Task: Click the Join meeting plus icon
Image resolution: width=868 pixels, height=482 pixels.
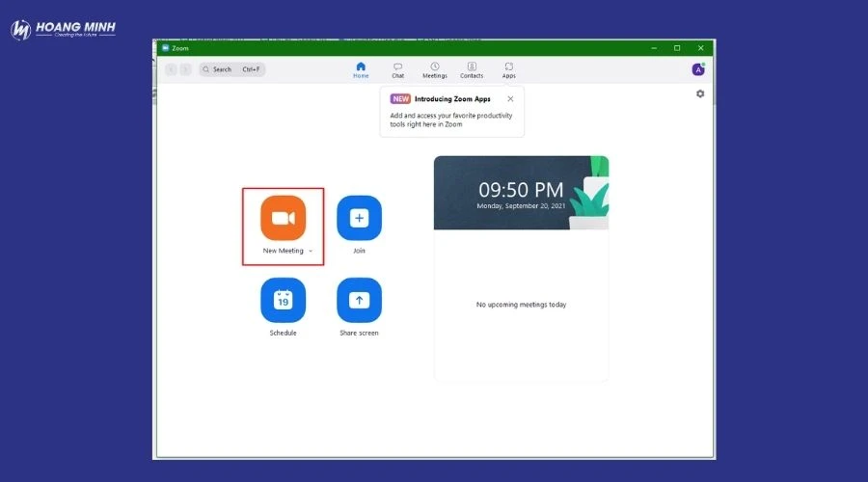Action: [359, 218]
